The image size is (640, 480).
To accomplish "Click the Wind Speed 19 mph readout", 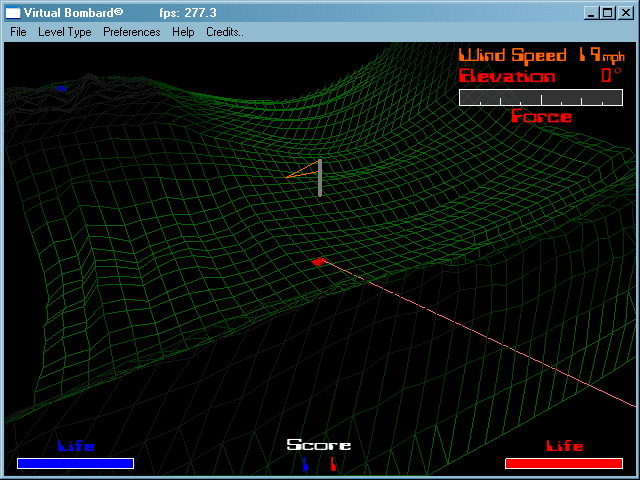I will pyautogui.click(x=542, y=55).
